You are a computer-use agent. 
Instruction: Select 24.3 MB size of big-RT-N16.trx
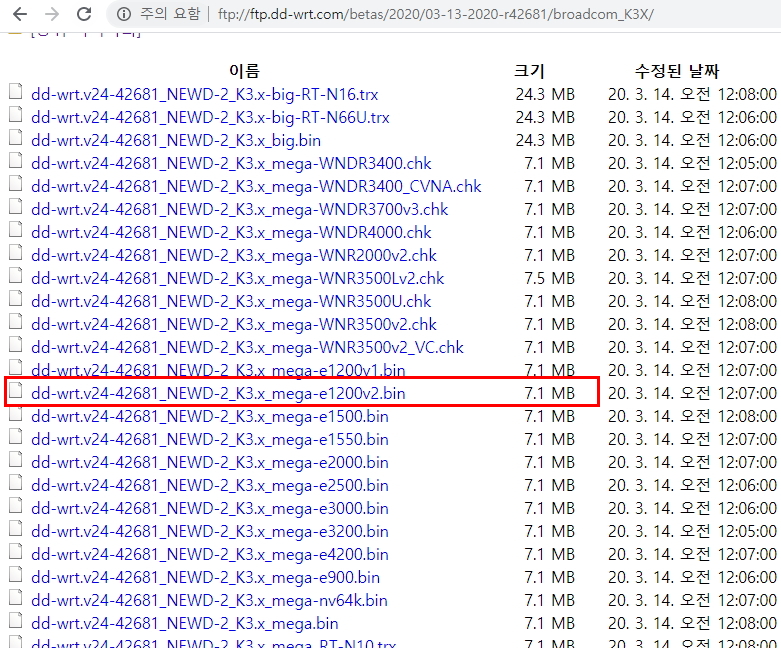545,94
